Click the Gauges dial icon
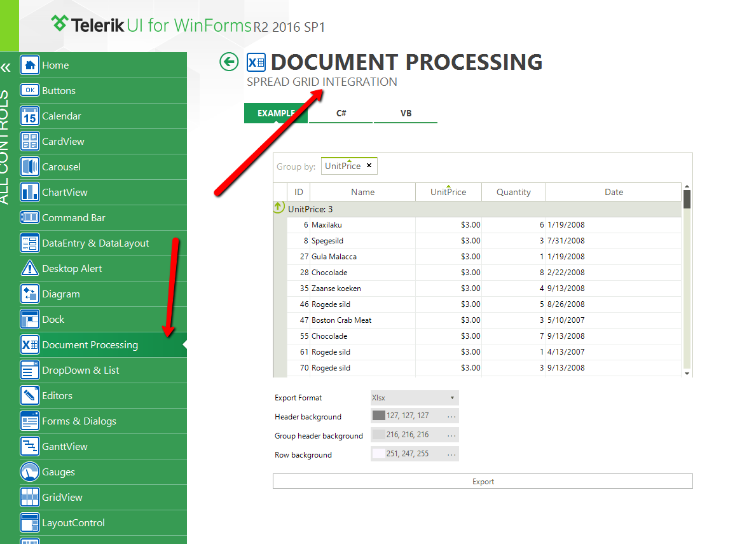The width and height of the screenshot is (756, 544). (x=30, y=472)
